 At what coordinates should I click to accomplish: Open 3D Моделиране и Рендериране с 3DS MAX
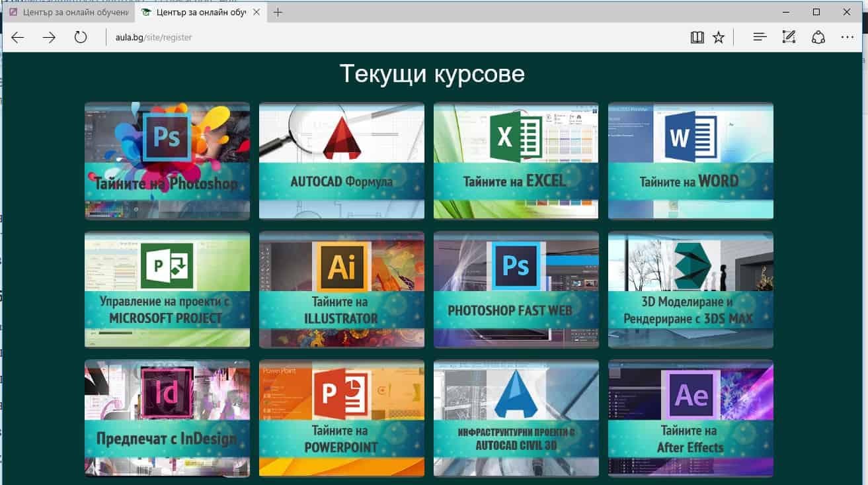(x=690, y=290)
